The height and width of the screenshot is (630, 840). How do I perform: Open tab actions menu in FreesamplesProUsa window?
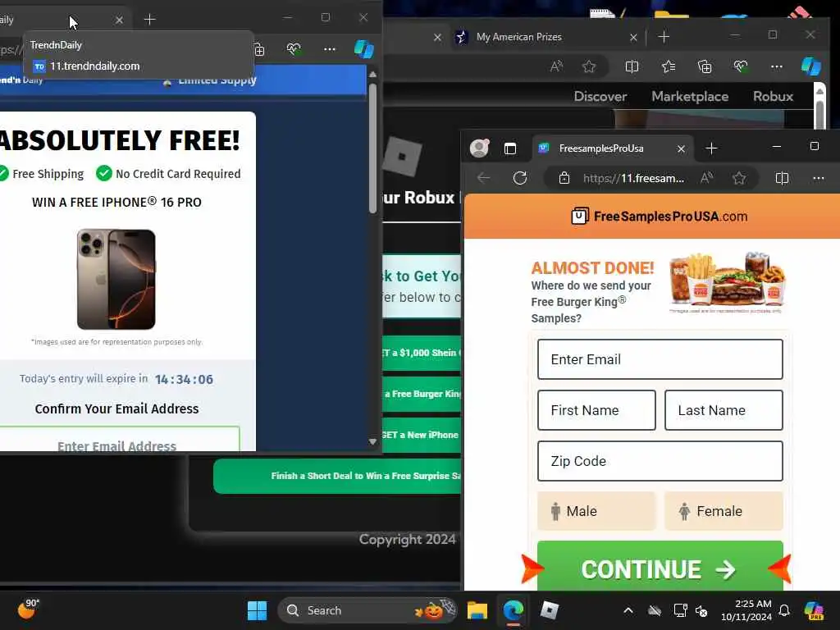pyautogui.click(x=510, y=148)
